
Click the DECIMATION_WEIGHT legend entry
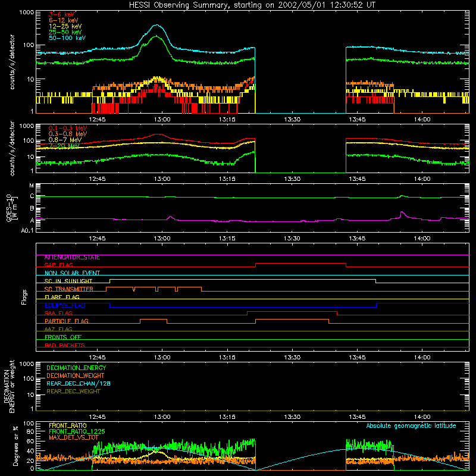76,376
